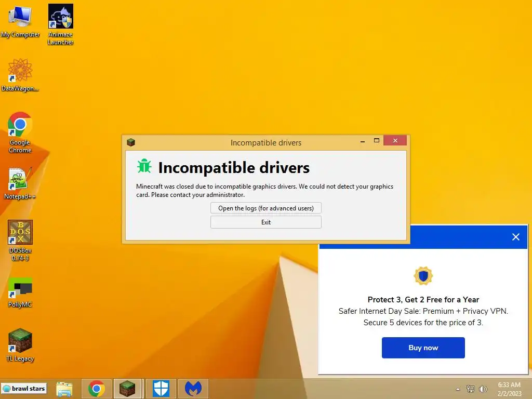Select the Notepad++ desktop shortcut
The image size is (532, 399).
coord(20,183)
